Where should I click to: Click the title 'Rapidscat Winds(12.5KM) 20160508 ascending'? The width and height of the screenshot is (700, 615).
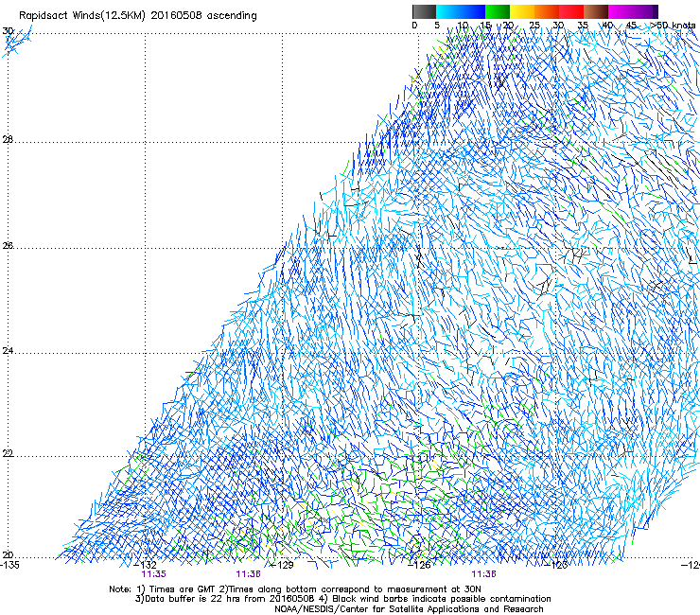(x=138, y=16)
